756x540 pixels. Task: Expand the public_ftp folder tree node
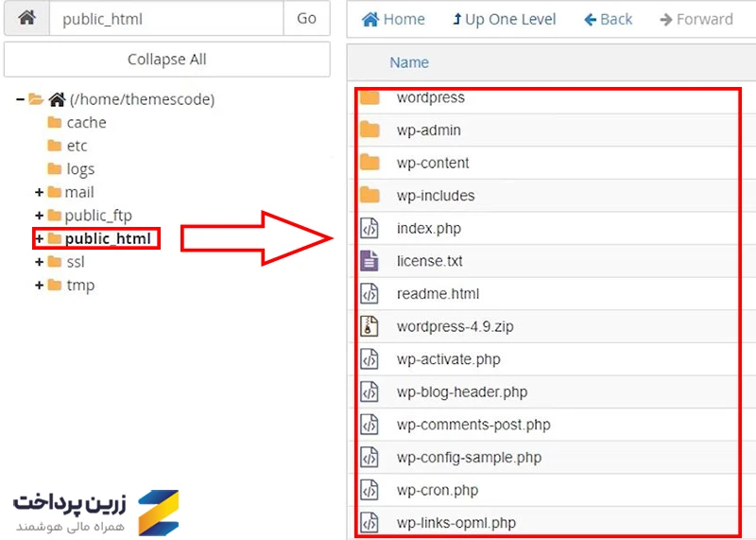tap(39, 216)
